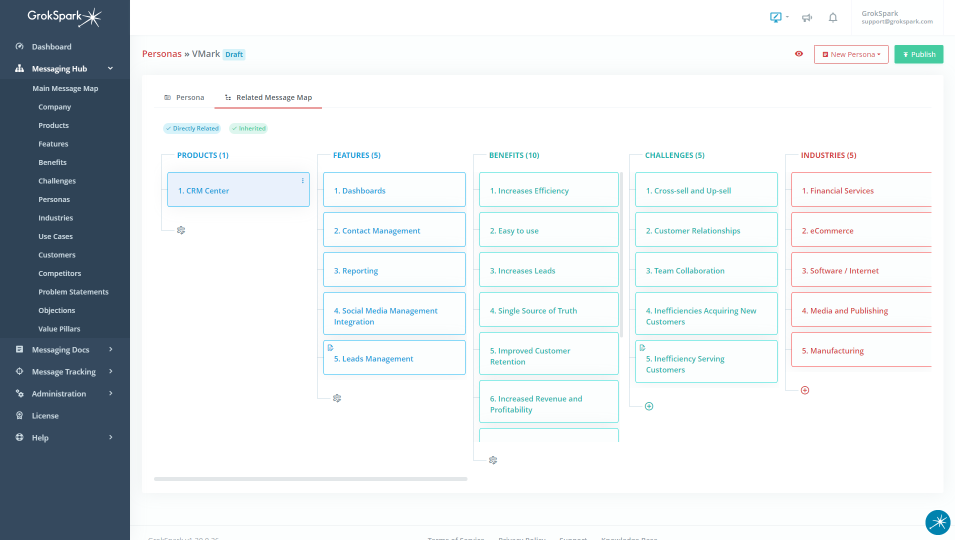The height and width of the screenshot is (540, 960).
Task: Open the Reporting feature card
Action: pos(394,270)
